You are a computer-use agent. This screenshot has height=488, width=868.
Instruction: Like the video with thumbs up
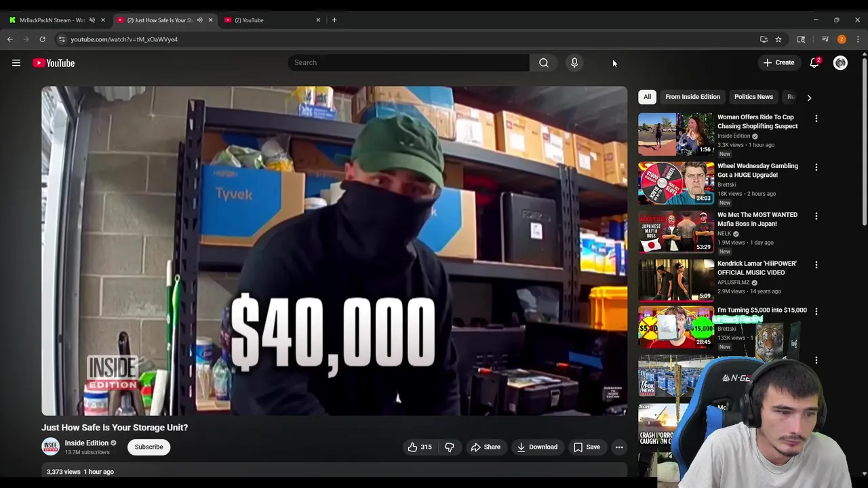420,447
